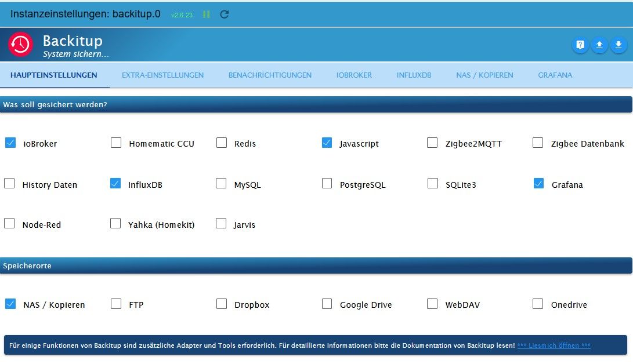The image size is (633, 364).
Task: Uncheck the Javascript backup checkbox
Action: (327, 143)
